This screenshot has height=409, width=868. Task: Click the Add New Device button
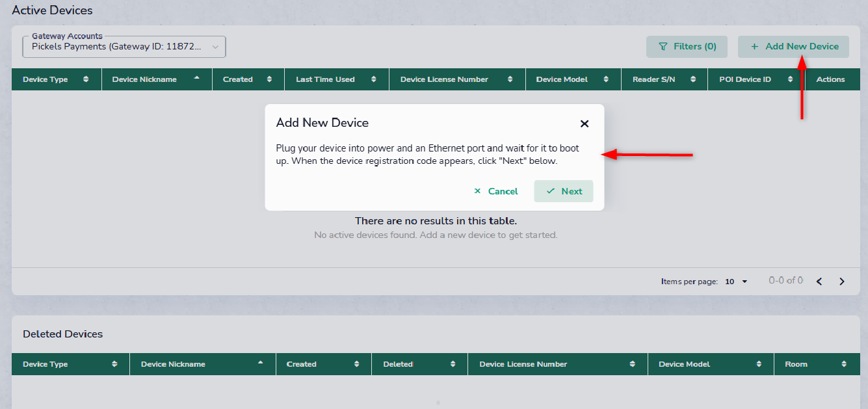click(x=793, y=47)
